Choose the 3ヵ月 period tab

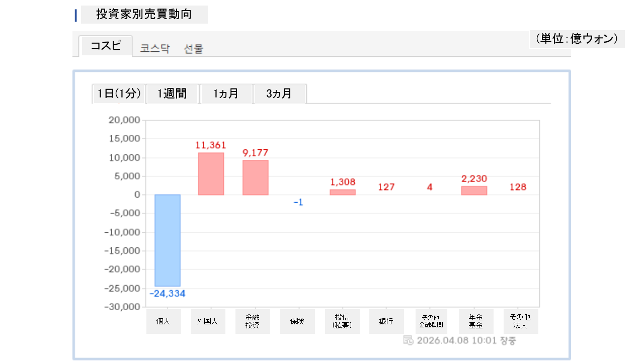point(279,94)
